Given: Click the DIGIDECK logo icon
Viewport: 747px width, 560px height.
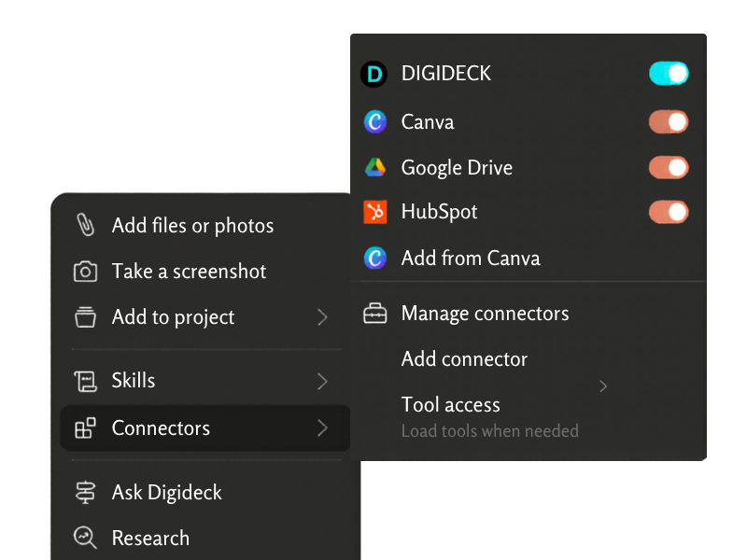Looking at the screenshot, I should pos(374,75).
